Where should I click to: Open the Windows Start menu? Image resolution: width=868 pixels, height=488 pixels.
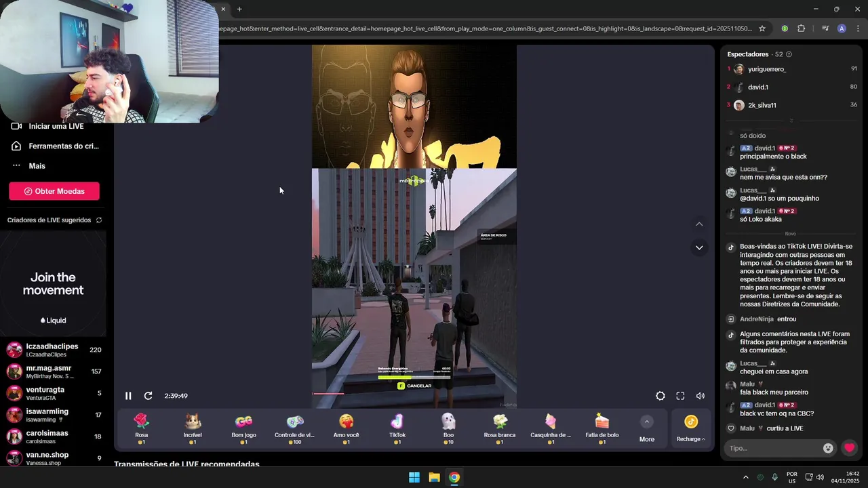coord(414,477)
